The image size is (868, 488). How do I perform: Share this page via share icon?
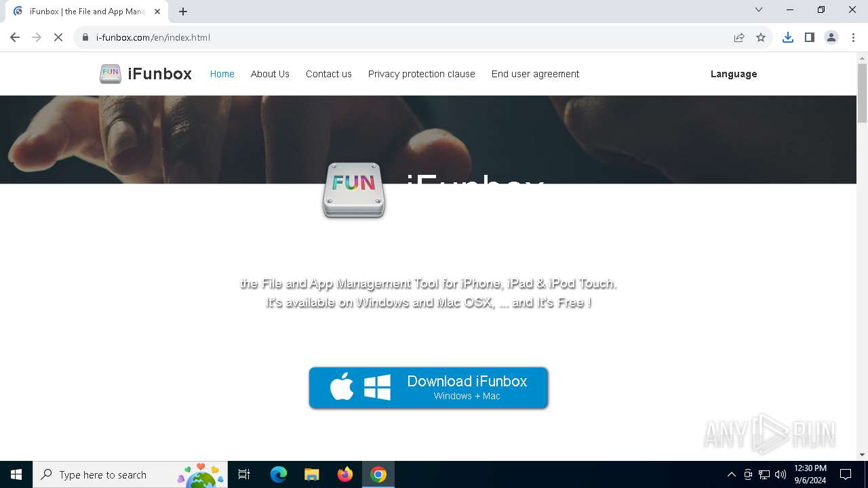[x=739, y=37]
